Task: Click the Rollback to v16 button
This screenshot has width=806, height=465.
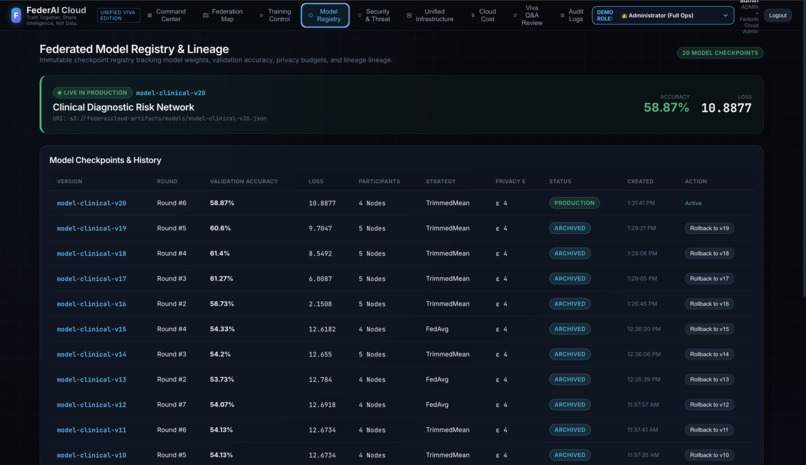Action: 709,304
